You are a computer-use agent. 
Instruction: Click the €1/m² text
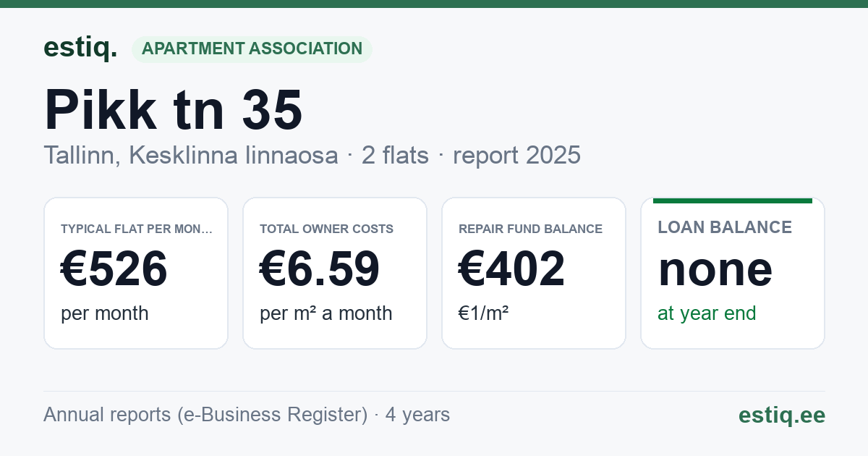coord(484,313)
